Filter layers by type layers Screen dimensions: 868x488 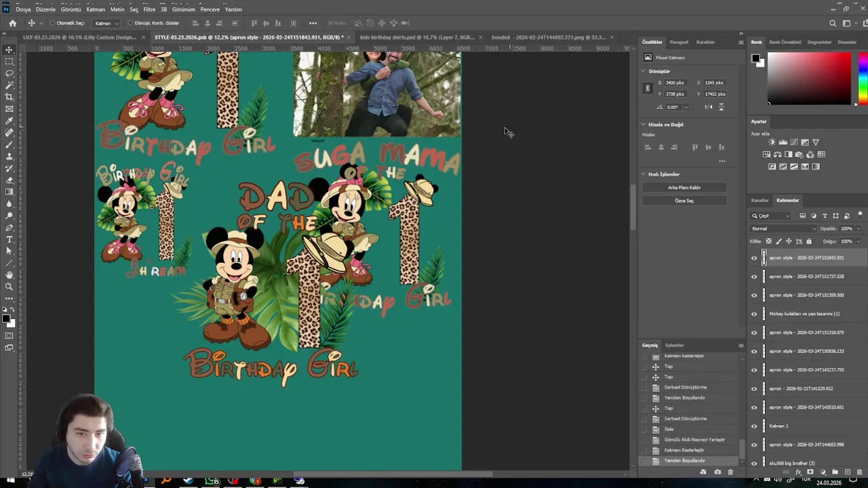click(825, 216)
